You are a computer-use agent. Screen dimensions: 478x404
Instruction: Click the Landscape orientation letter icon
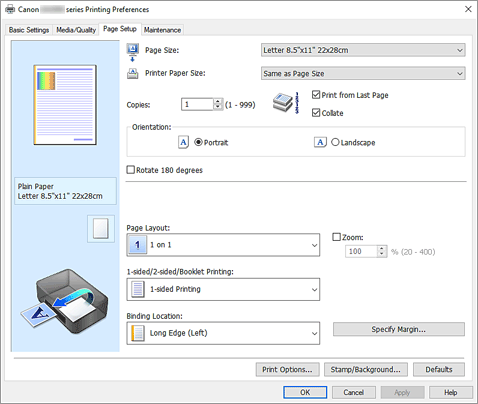click(320, 142)
